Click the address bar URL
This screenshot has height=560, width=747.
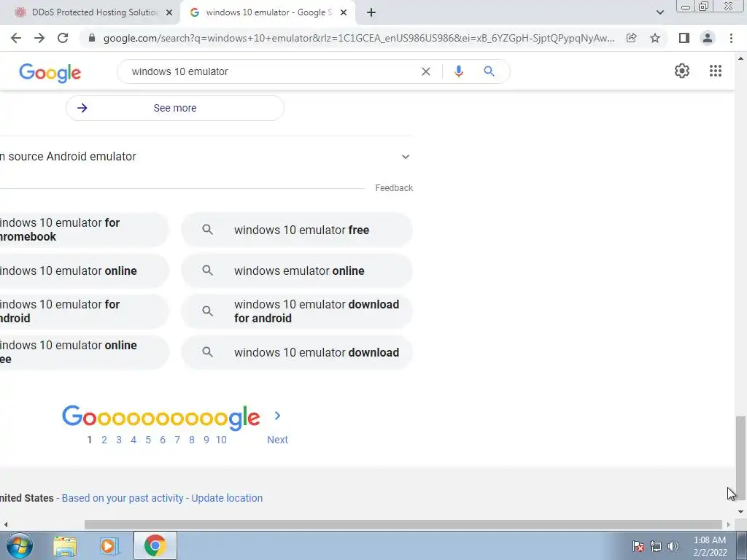point(359,38)
